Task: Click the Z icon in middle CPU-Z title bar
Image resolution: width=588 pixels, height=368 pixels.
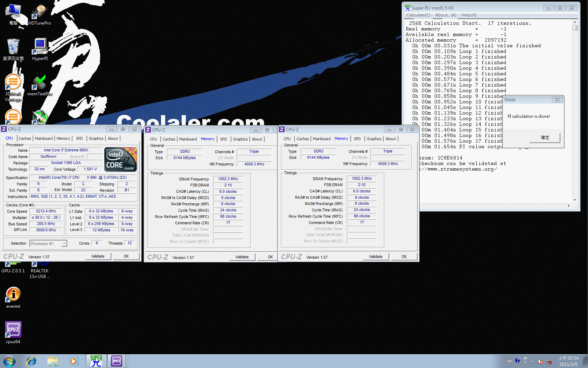Action: (x=148, y=130)
